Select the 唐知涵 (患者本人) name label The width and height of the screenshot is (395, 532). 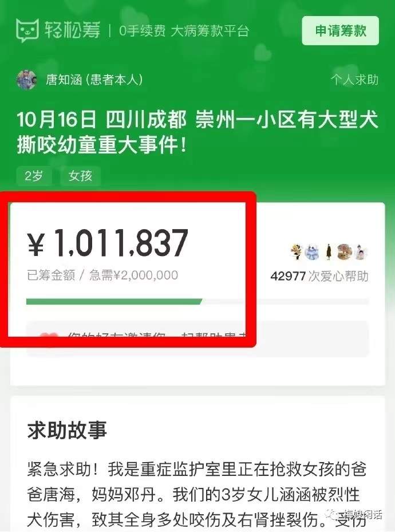pos(94,80)
